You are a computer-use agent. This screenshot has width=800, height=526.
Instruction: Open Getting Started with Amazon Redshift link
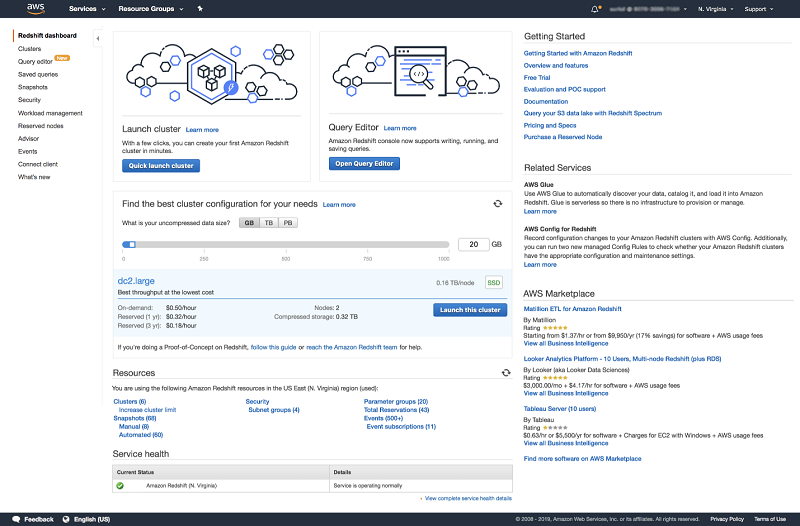pyautogui.click(x=578, y=54)
